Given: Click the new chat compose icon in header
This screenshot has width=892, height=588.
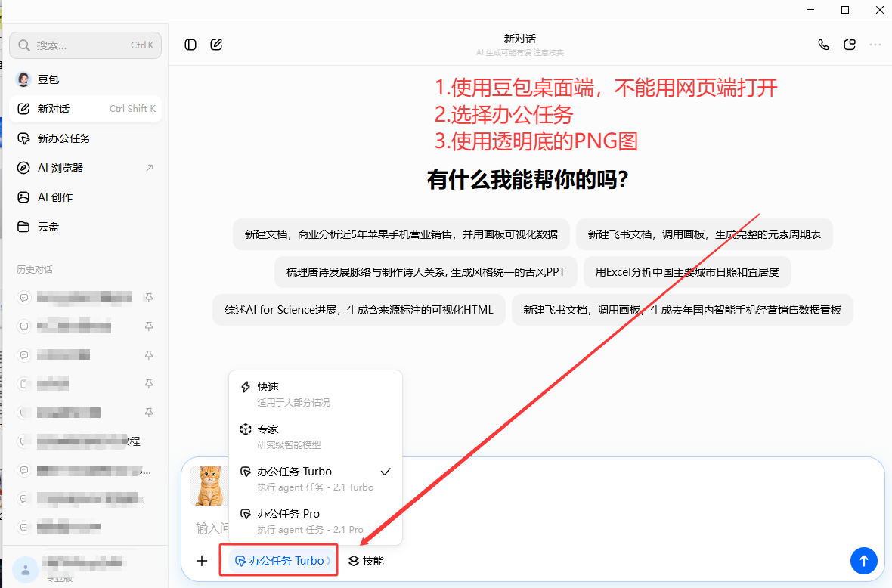Looking at the screenshot, I should coord(216,45).
